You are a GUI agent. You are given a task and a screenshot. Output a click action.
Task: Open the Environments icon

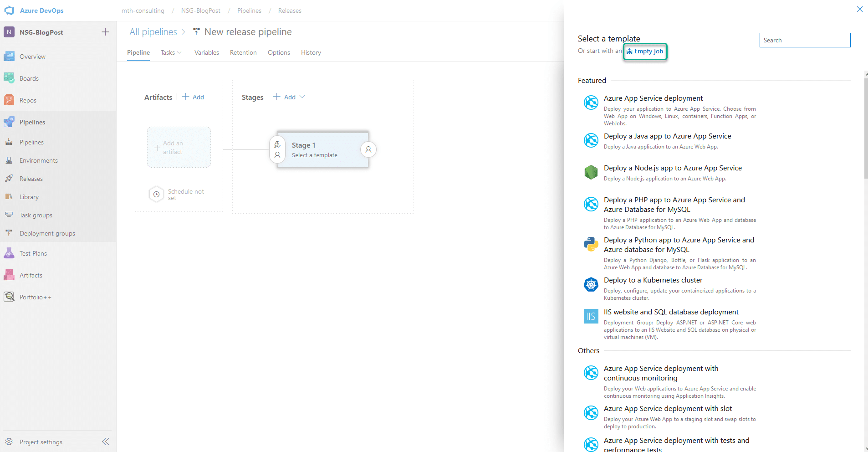[x=9, y=160]
